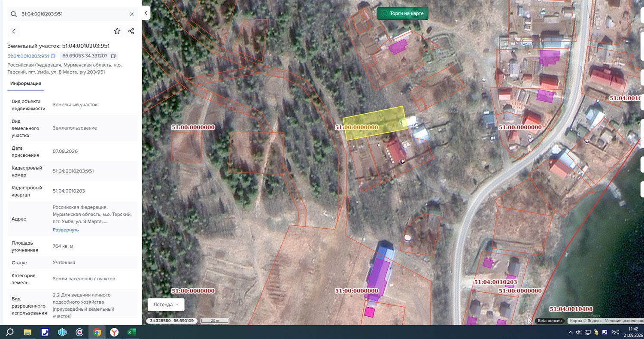
Task: Click the Развернуть link to expand the address
Action: pos(66,230)
